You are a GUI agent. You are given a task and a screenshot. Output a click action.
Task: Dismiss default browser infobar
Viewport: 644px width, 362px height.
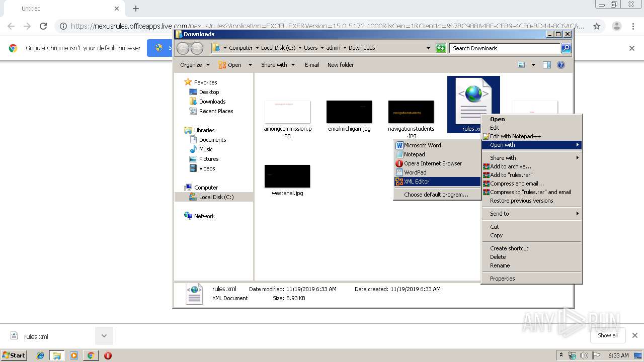click(x=632, y=48)
